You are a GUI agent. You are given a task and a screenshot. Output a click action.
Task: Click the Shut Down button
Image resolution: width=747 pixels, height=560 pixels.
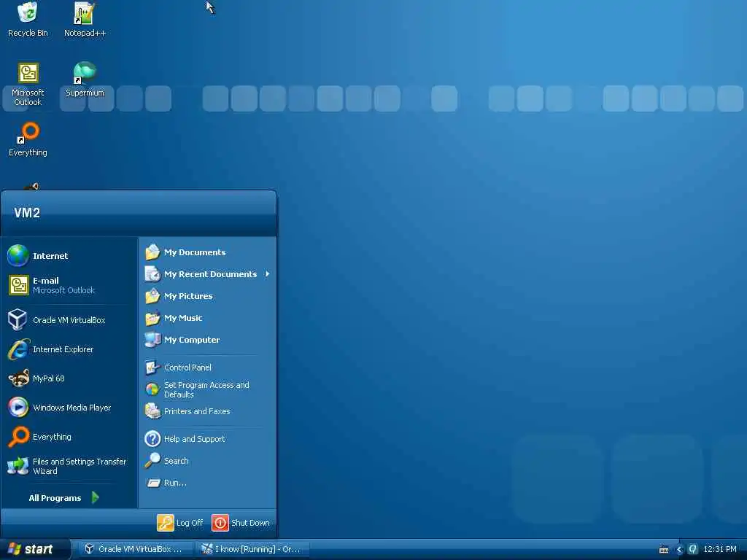[241, 523]
